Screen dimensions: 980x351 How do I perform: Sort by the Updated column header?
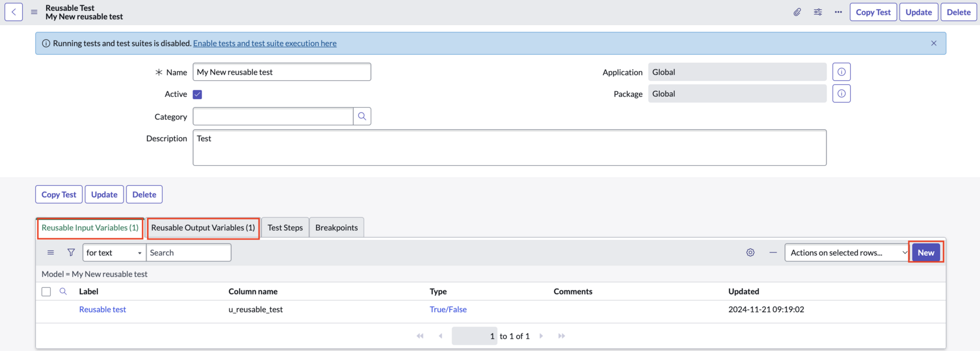pos(744,291)
